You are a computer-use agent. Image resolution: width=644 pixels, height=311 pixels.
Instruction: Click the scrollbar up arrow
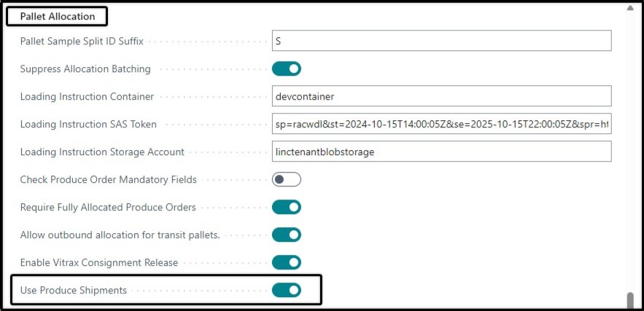pyautogui.click(x=630, y=8)
